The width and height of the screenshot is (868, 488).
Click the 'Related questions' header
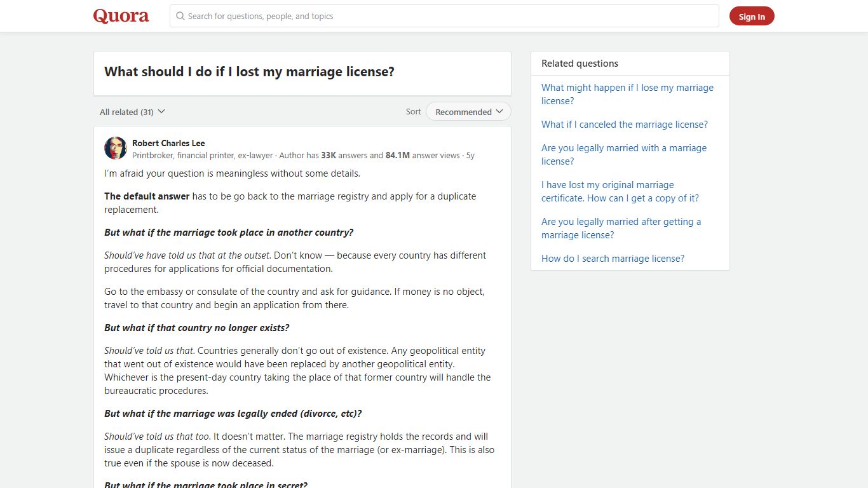(x=580, y=64)
